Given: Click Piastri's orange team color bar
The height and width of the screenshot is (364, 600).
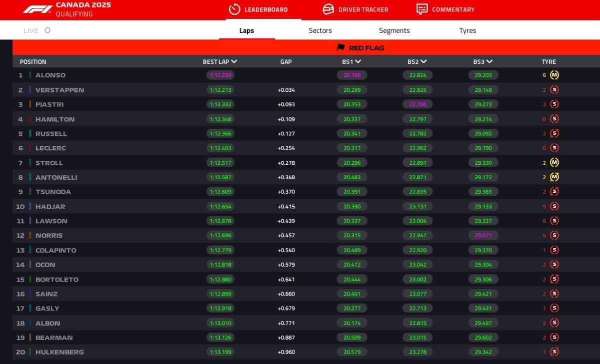Looking at the screenshot, I should [x=30, y=104].
